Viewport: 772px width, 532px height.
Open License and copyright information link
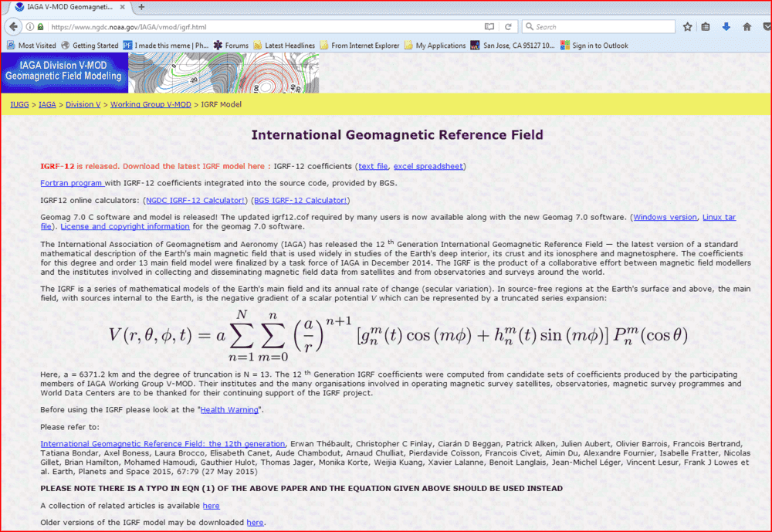pos(125,226)
